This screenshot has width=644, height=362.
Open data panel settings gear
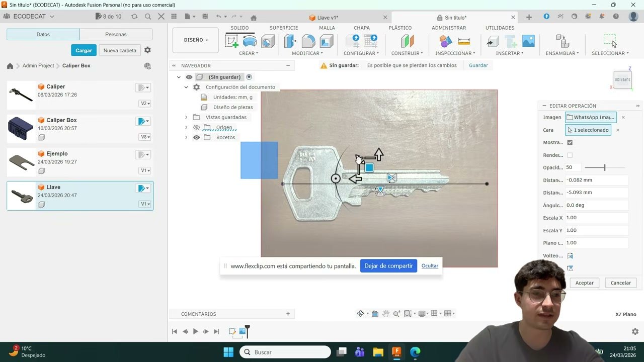pyautogui.click(x=147, y=50)
